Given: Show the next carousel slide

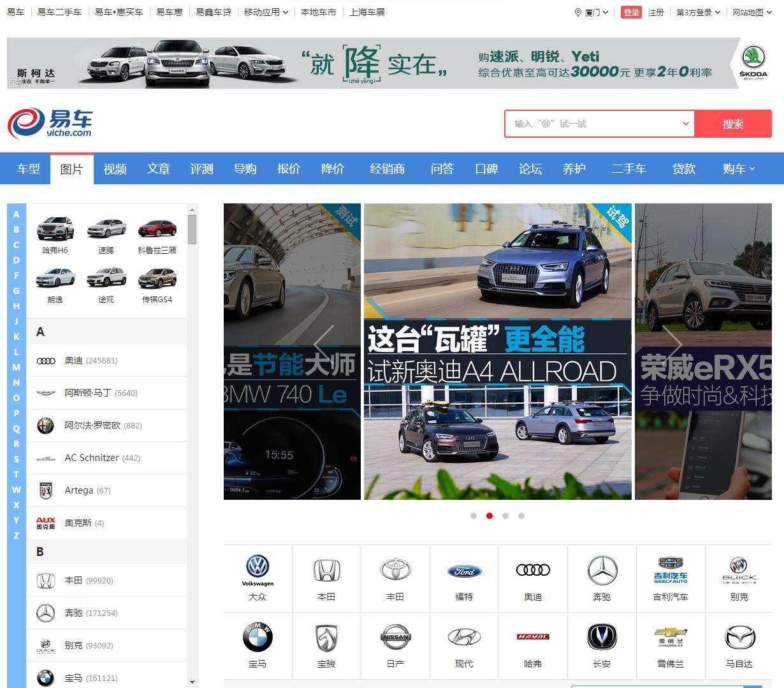Looking at the screenshot, I should pyautogui.click(x=672, y=345).
